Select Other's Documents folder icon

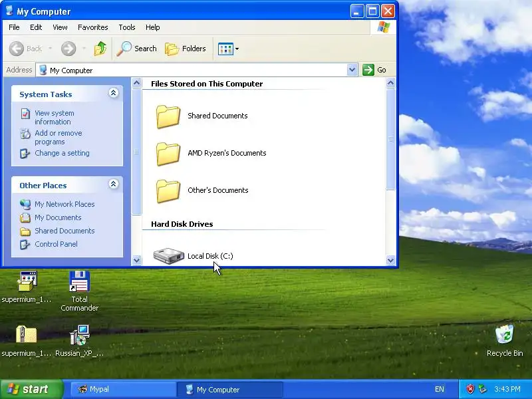(x=168, y=191)
